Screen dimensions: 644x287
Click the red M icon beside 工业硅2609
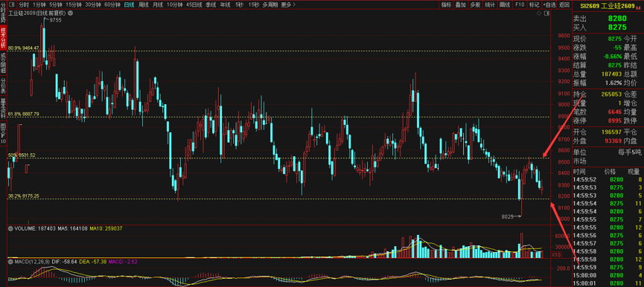(639, 7)
